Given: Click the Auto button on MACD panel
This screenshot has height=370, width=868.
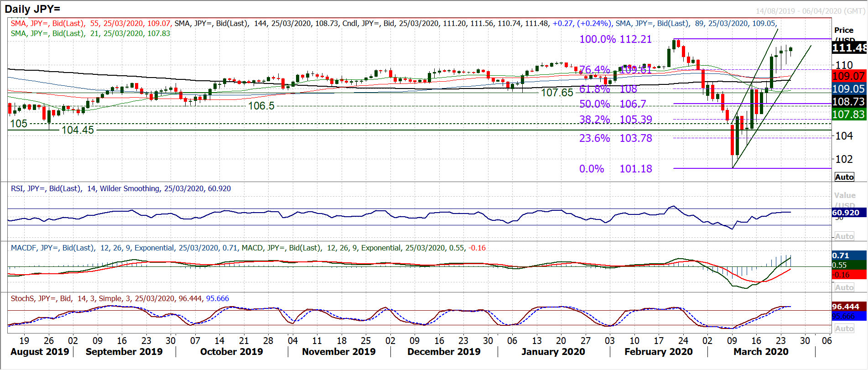Looking at the screenshot, I should pos(844,287).
